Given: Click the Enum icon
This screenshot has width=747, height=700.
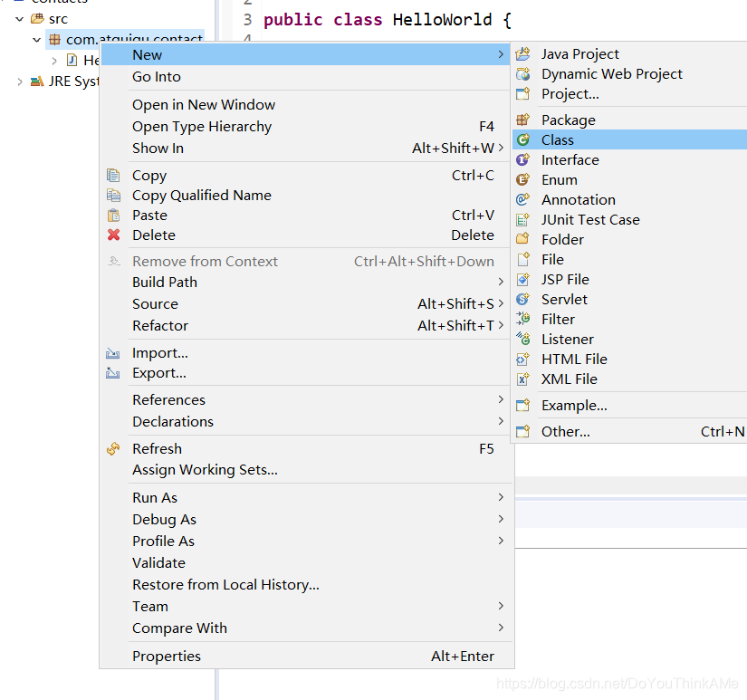Looking at the screenshot, I should 523,179.
